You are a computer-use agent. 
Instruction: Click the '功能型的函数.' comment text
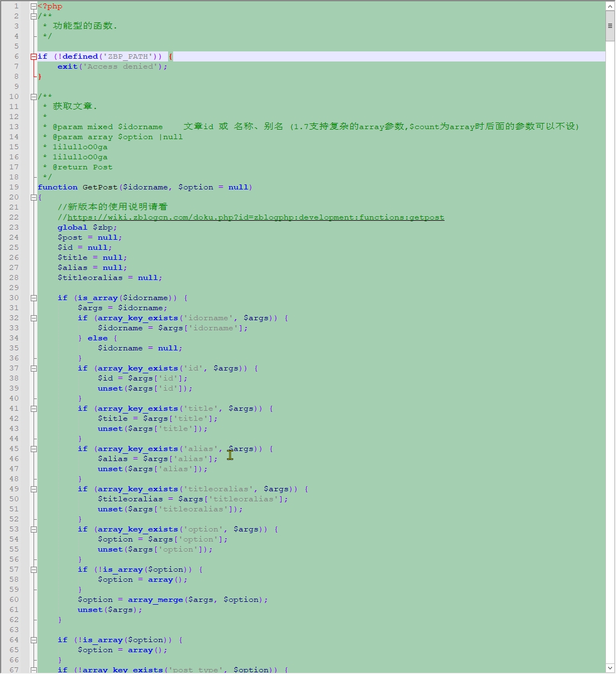pyautogui.click(x=85, y=26)
